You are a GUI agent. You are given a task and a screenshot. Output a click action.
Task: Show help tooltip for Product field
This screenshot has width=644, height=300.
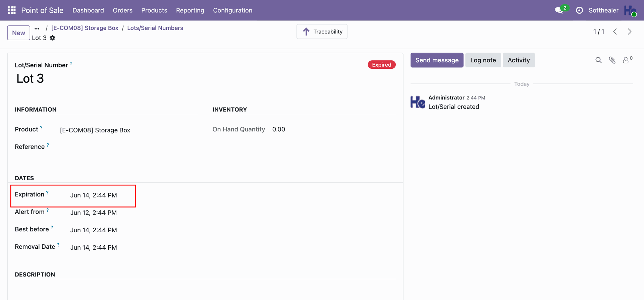click(x=41, y=127)
